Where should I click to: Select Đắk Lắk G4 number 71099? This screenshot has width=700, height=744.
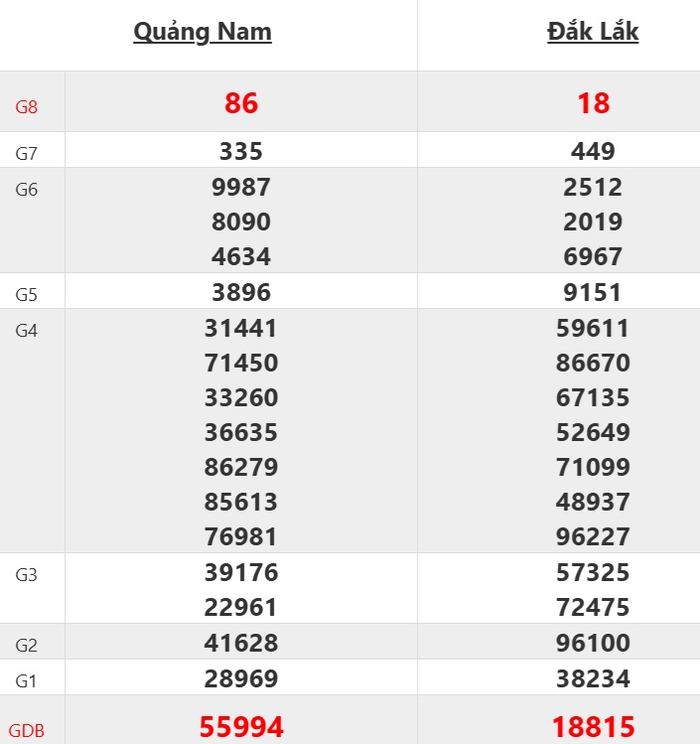click(593, 467)
